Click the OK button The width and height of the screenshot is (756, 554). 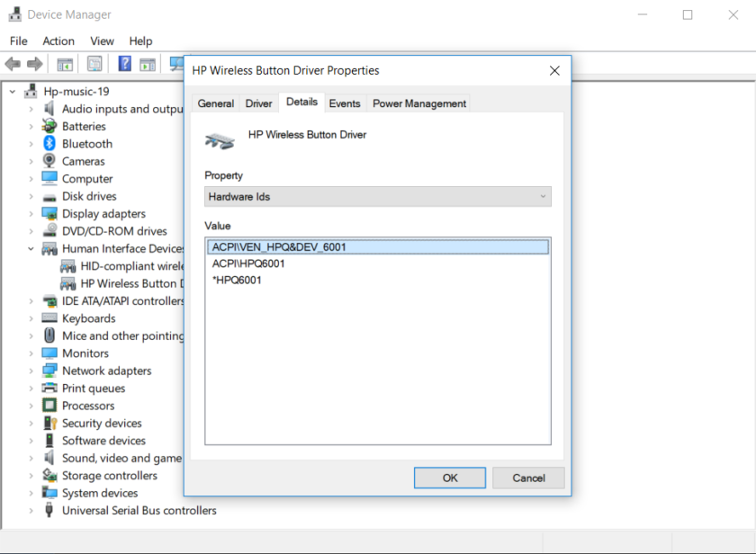click(x=450, y=478)
